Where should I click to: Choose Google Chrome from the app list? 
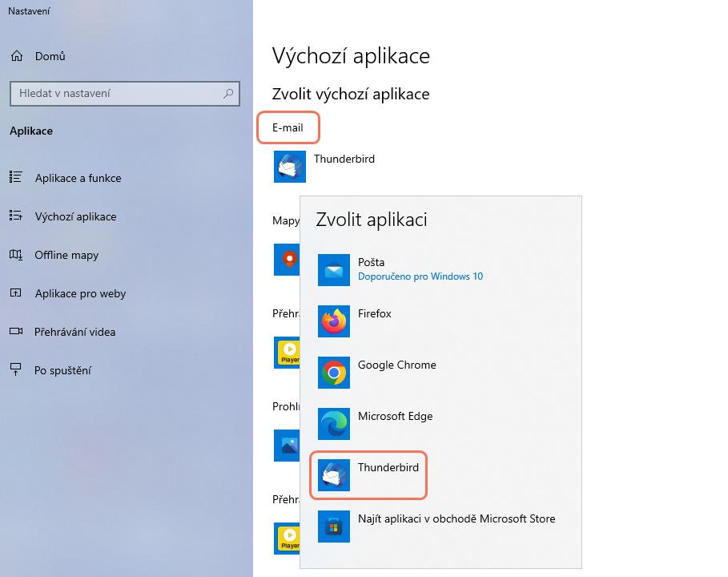click(397, 365)
